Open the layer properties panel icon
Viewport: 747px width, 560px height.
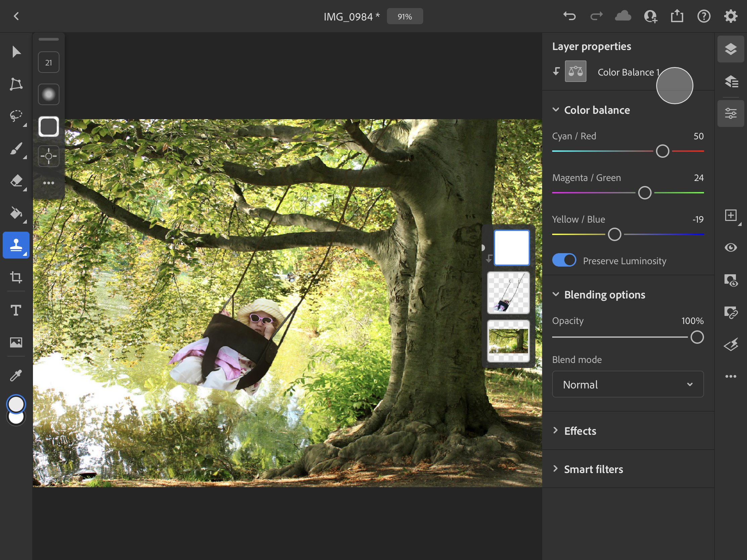[x=731, y=113]
